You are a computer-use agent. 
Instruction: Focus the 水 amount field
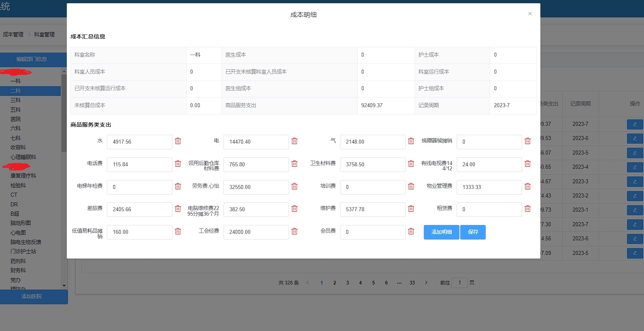pos(140,142)
